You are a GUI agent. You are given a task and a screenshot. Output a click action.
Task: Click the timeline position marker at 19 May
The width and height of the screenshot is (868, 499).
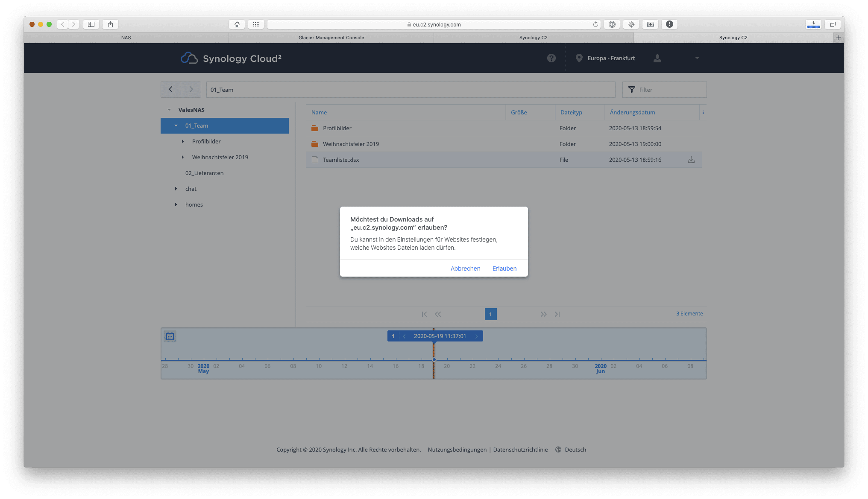point(434,360)
